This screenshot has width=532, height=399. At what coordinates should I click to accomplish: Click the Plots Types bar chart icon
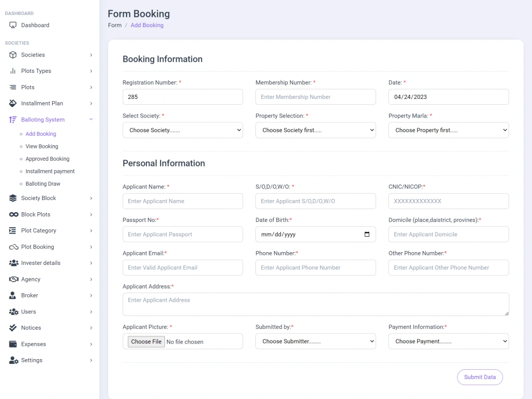point(13,71)
